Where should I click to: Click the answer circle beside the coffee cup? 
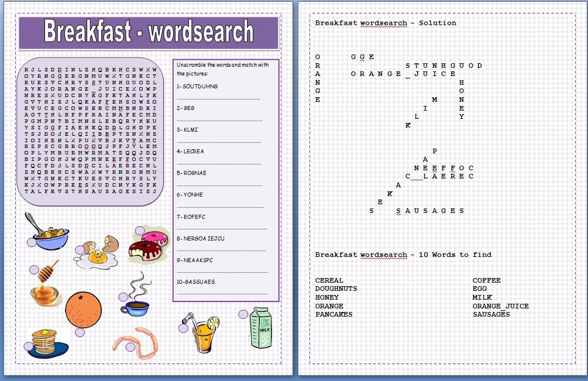coord(123,297)
